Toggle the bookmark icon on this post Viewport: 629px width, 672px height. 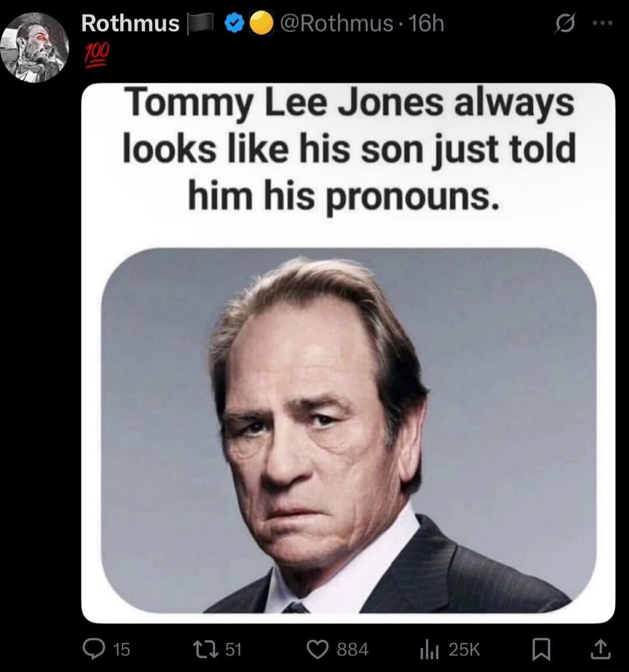click(x=541, y=649)
